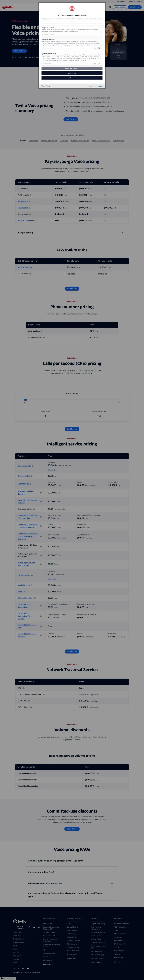The image size is (144, 980).
Task: Click info icon next to Application connect
Action: [36, 221]
